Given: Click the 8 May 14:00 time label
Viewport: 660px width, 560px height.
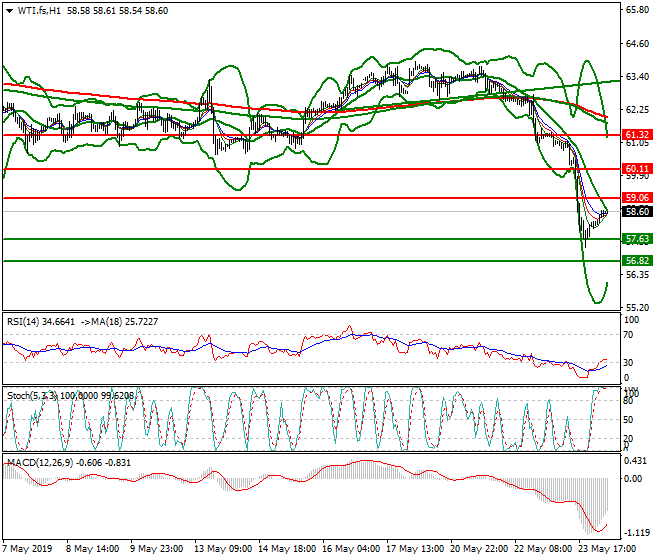Looking at the screenshot, I should pos(92,549).
